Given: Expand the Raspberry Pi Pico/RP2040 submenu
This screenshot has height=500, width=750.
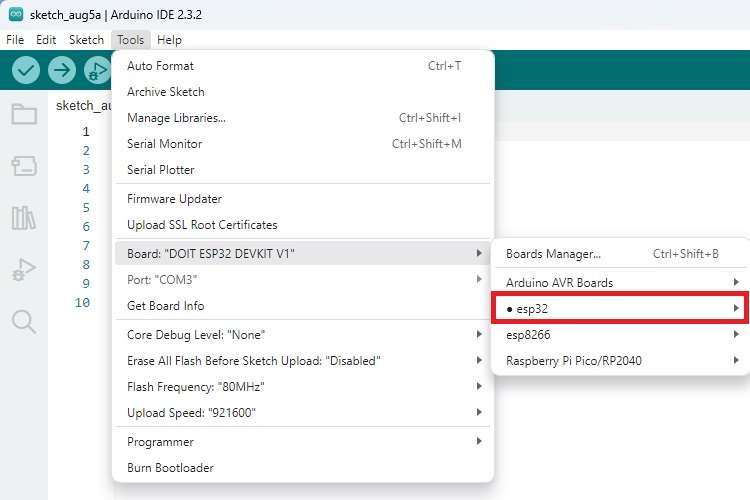Looking at the screenshot, I should click(x=620, y=360).
